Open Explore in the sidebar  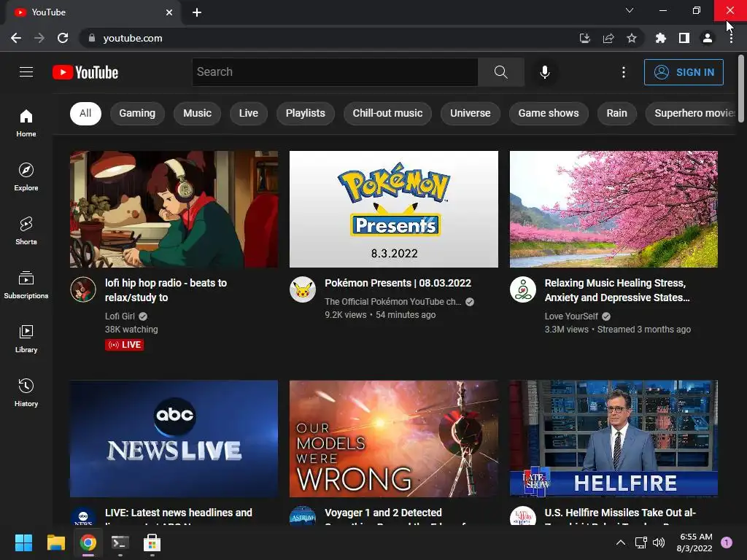click(x=26, y=177)
